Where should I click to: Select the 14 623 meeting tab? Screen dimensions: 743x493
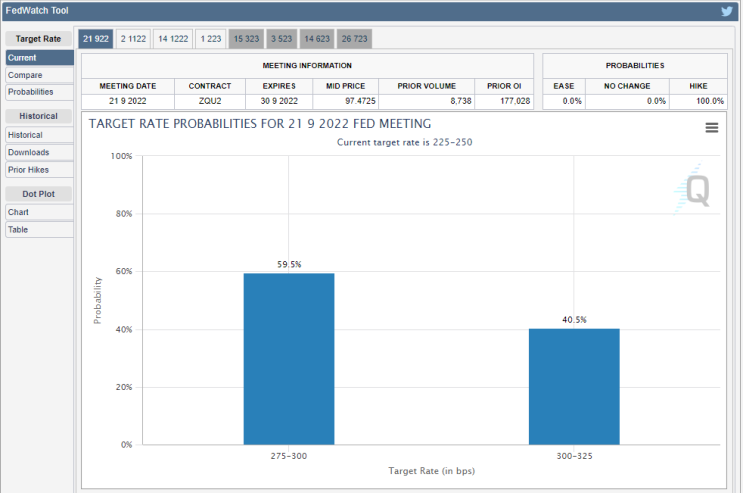pos(317,39)
